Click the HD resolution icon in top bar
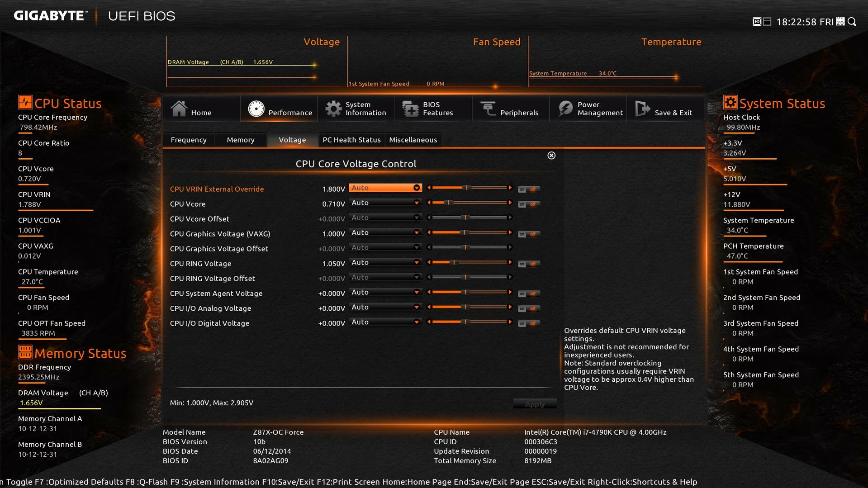This screenshot has height=488, width=868. tap(757, 22)
